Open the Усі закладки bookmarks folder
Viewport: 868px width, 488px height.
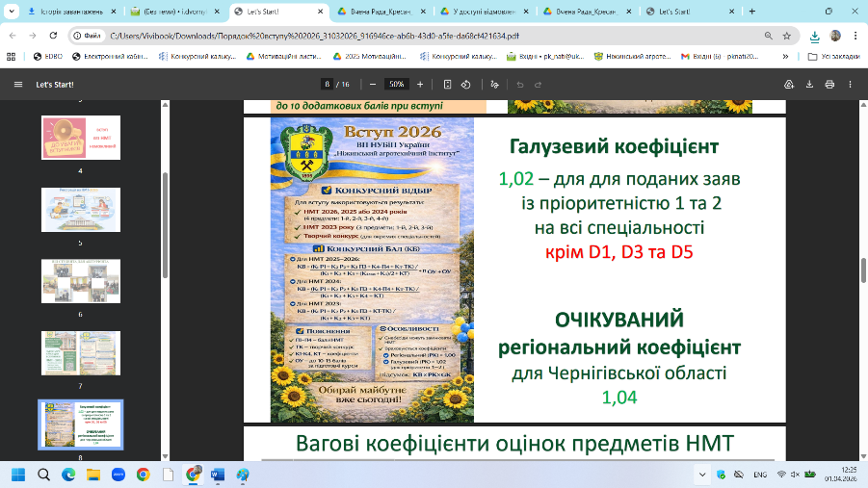tap(834, 57)
